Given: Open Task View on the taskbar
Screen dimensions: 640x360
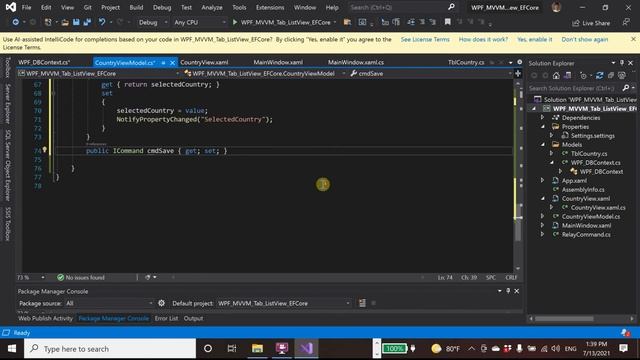Looking at the screenshot, I should tap(232, 349).
